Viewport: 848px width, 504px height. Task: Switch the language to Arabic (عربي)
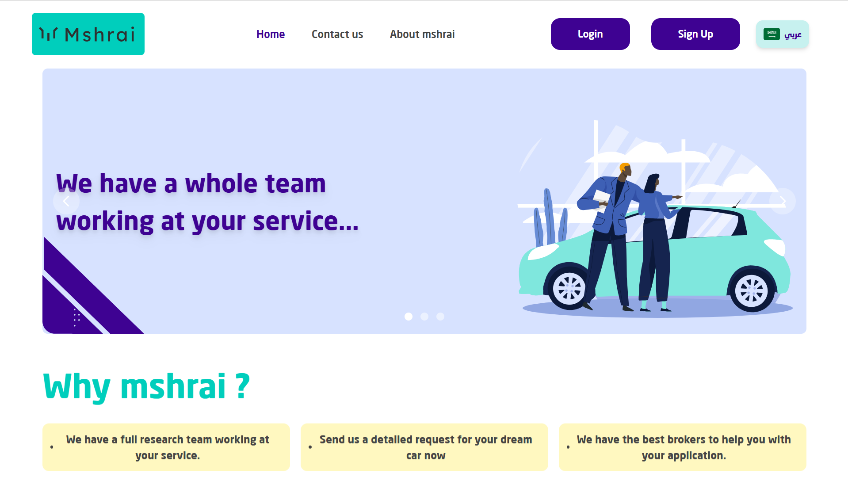[792, 34]
